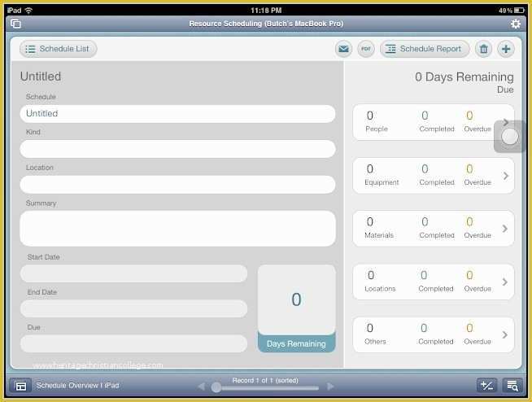The height and width of the screenshot is (402, 532).
Task: Open the windows switcher icon
Action: pyautogui.click(x=15, y=24)
